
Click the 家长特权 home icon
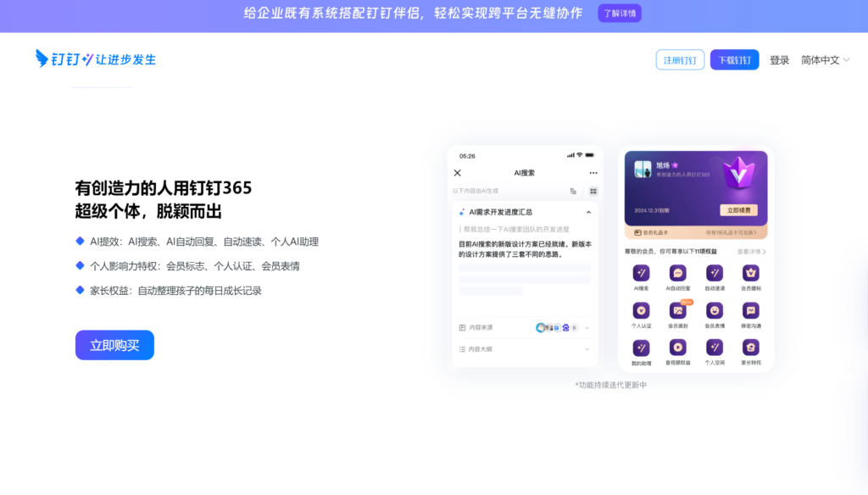(x=751, y=347)
